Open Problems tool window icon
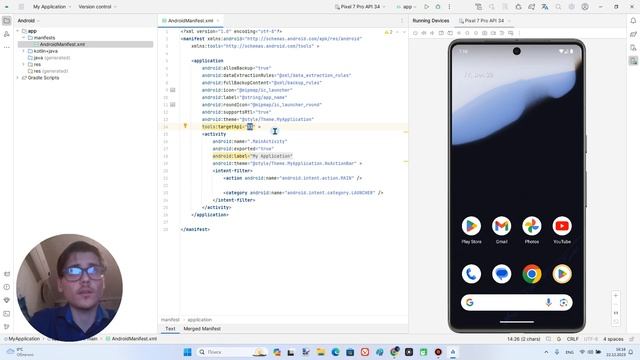 7,287
